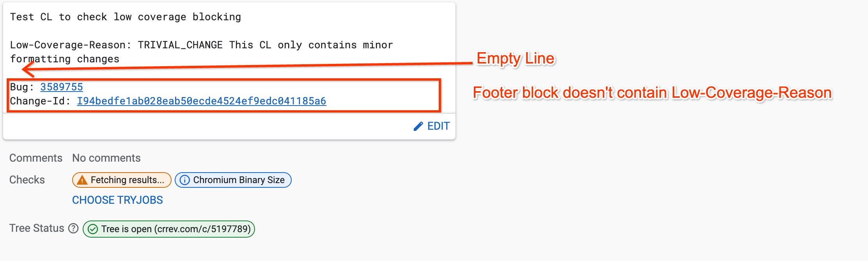Click the No comments text
Viewport: 868px width, 261px height.
[106, 158]
